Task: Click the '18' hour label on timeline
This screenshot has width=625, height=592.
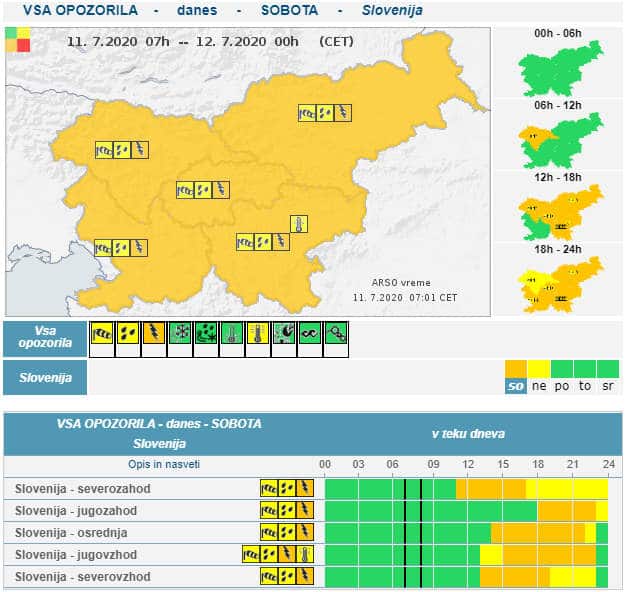Action: tap(538, 464)
